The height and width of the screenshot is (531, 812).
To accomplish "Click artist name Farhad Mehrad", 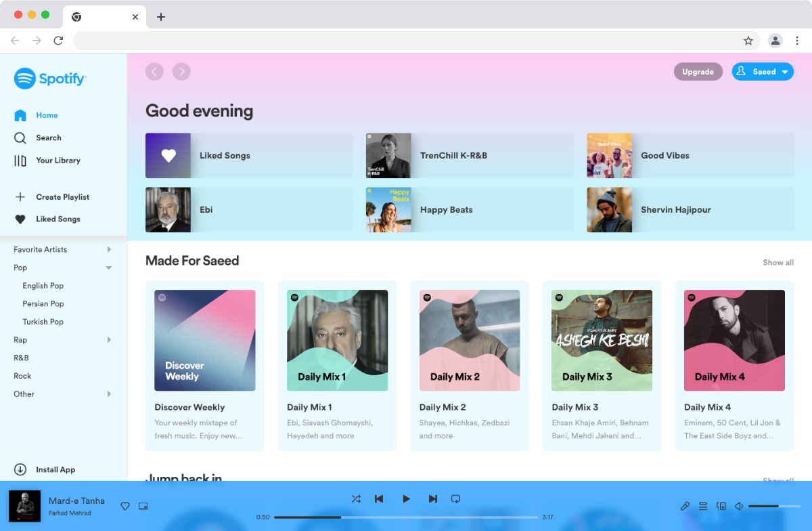I will click(x=70, y=513).
